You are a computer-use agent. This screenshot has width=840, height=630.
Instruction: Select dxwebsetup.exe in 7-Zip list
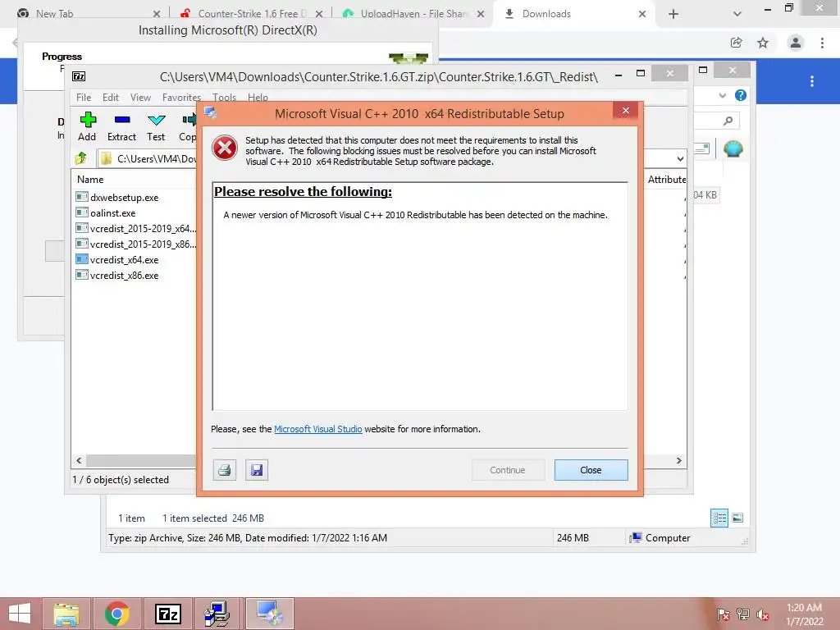[117, 197]
